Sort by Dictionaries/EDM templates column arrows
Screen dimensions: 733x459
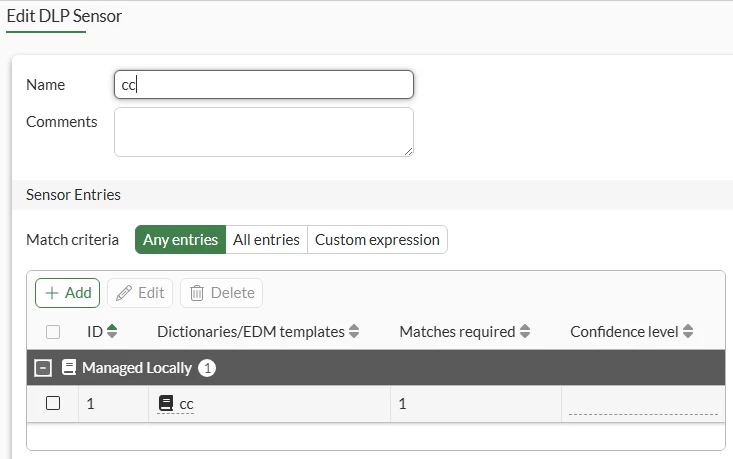point(354,331)
